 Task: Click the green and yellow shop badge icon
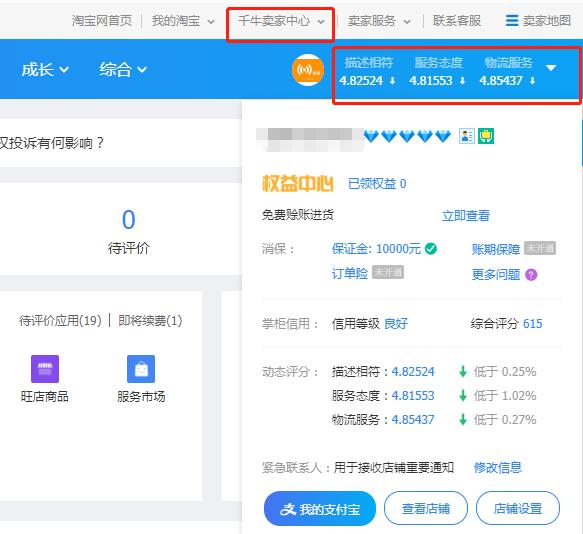[x=486, y=136]
